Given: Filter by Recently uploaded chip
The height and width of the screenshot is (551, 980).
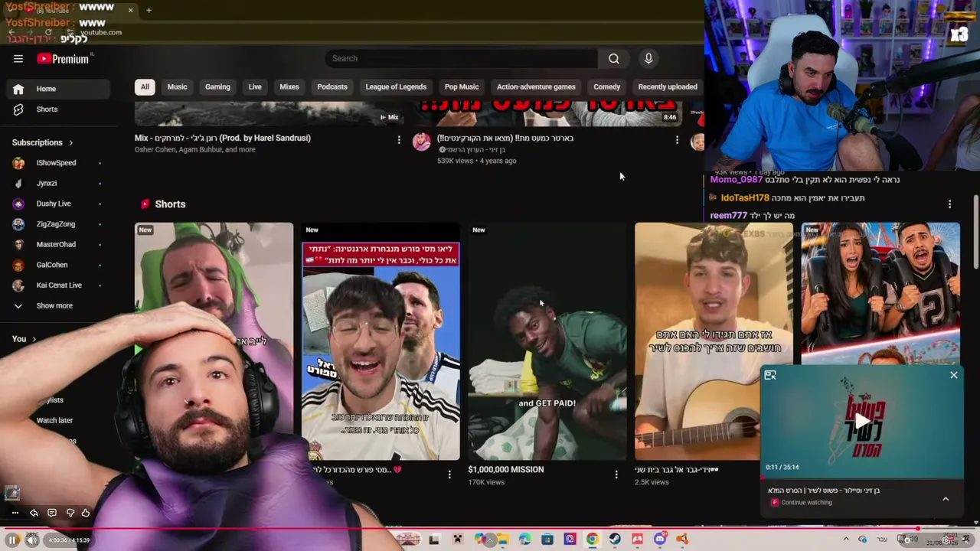Looking at the screenshot, I should click(x=668, y=87).
